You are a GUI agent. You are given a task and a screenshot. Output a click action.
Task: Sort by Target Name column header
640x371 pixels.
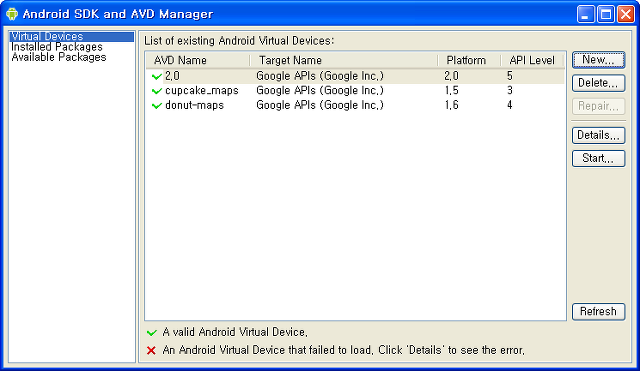344,60
